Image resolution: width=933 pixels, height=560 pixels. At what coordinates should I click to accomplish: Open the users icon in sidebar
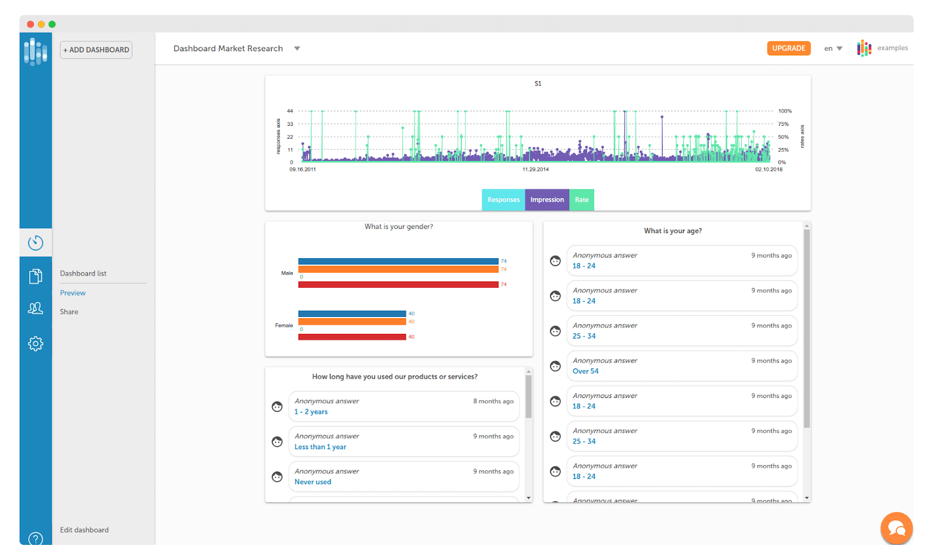point(36,308)
